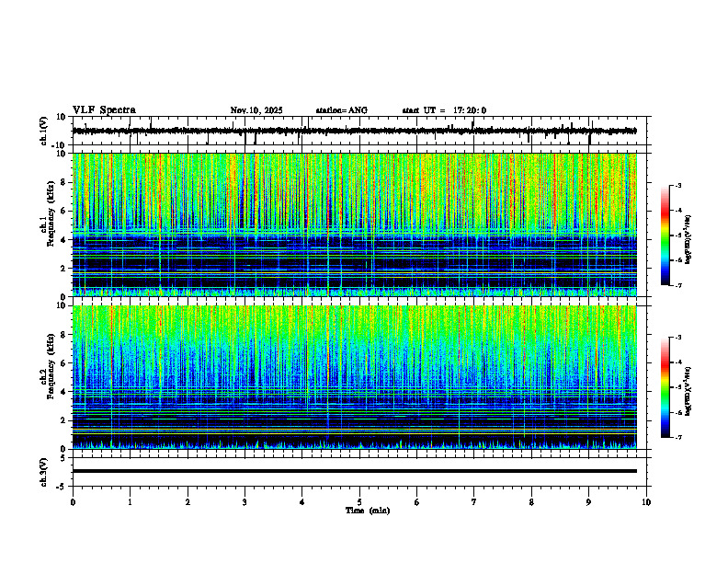Screen dimensions: 728x563
Task: Click the "VLF Spectra" plot title
Action: (104, 110)
